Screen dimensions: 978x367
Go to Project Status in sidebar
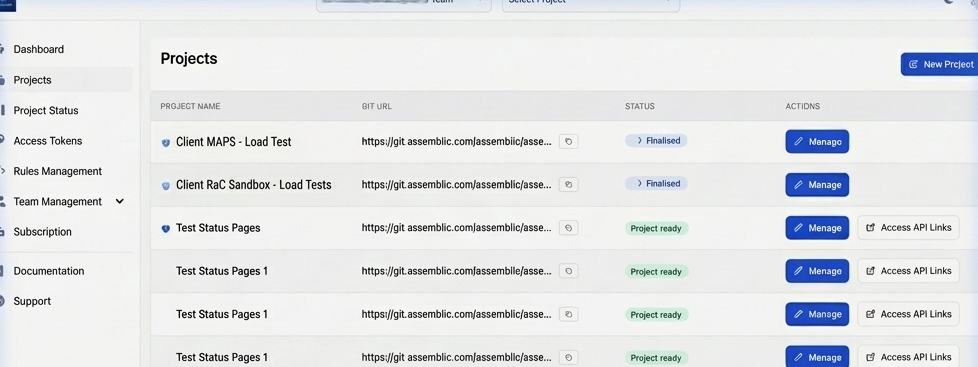tap(46, 110)
